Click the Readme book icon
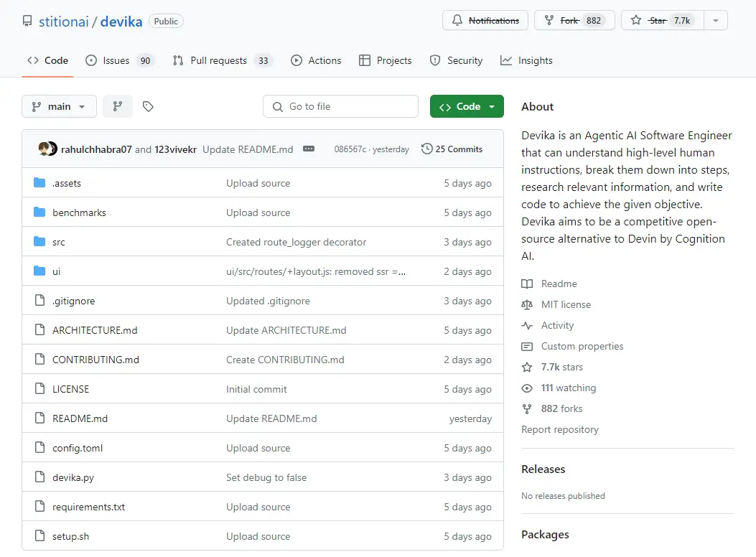Viewport: 756px width, 557px height. 528,283
